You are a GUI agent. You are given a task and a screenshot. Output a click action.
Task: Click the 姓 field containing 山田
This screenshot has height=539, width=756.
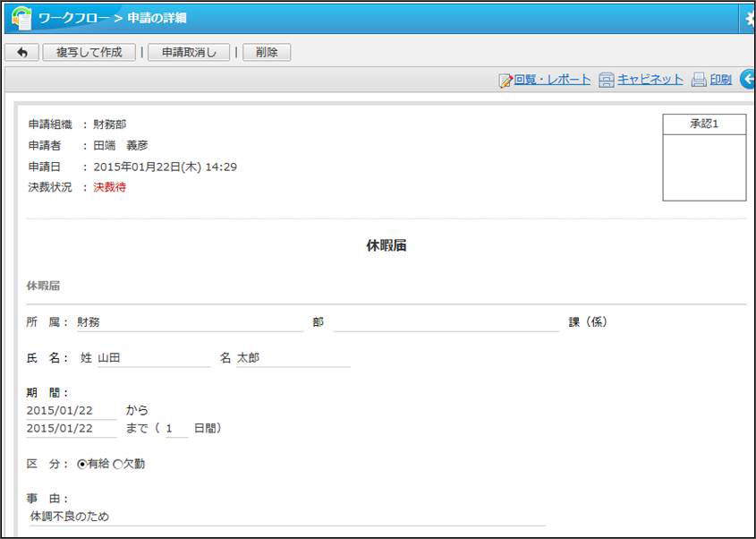tap(153, 358)
